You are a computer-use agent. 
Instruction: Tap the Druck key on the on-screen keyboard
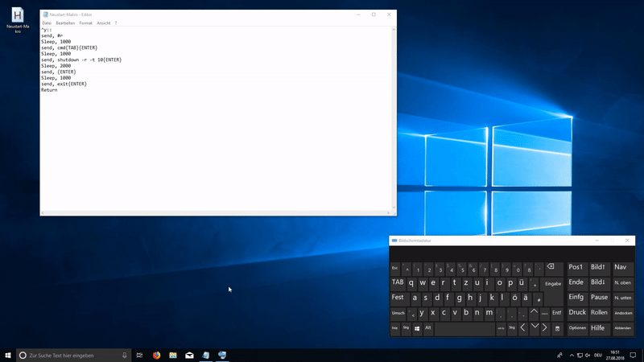click(x=577, y=313)
